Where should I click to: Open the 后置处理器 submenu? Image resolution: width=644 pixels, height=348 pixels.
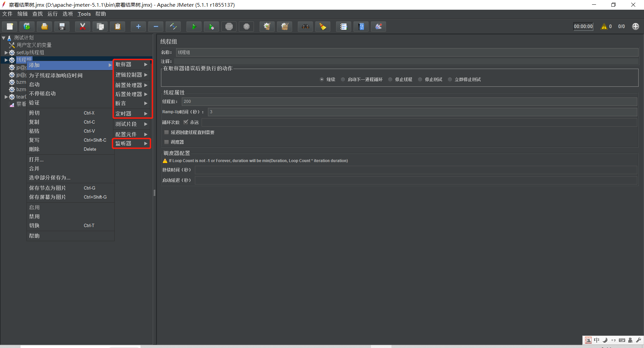point(131,94)
